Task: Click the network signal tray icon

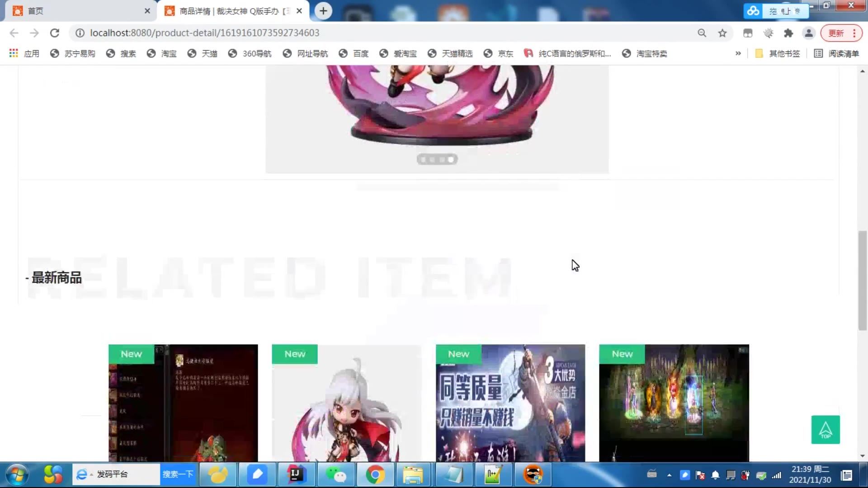Action: pyautogui.click(x=777, y=475)
